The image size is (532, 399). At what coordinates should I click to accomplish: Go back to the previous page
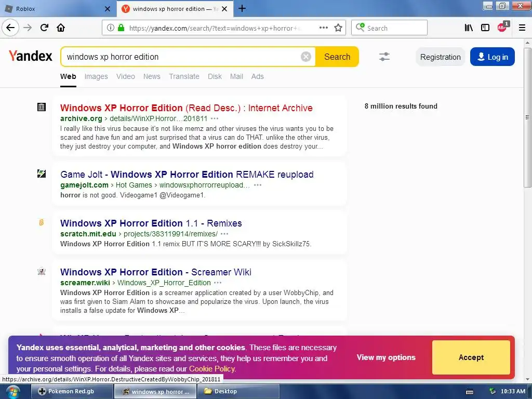(10, 28)
